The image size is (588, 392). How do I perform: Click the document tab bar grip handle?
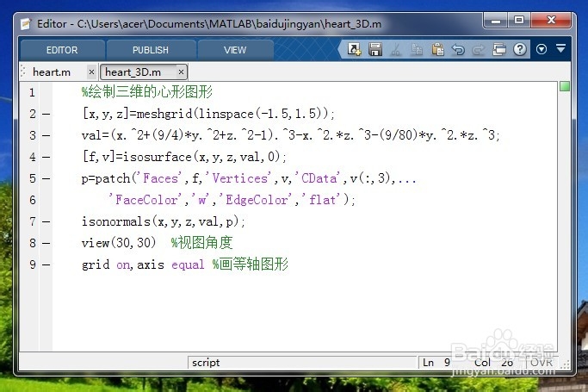[x=23, y=72]
